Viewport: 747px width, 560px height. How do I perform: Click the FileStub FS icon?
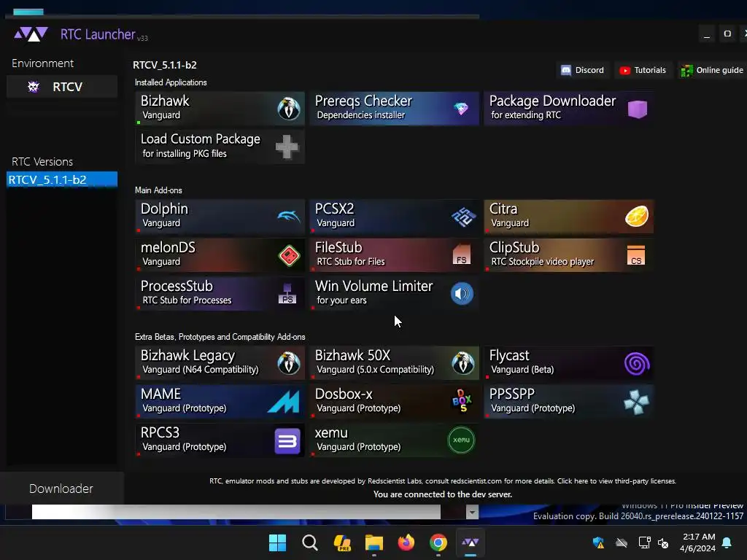(x=461, y=254)
